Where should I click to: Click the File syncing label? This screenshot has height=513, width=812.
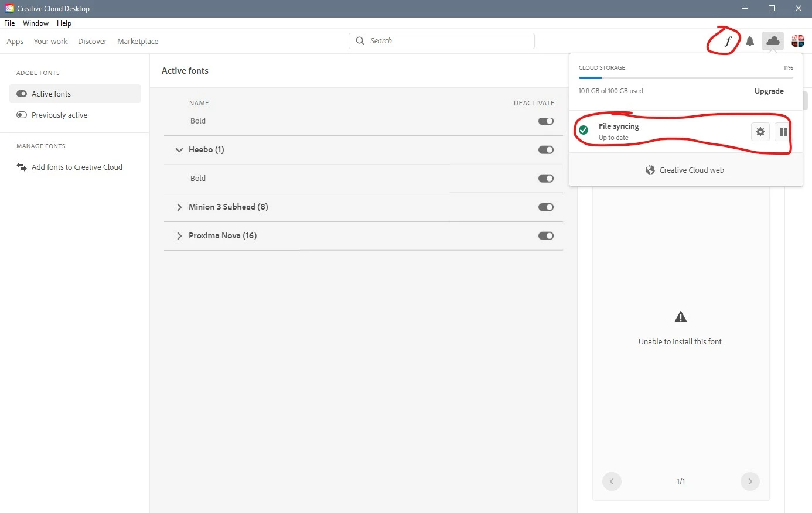[x=619, y=126]
